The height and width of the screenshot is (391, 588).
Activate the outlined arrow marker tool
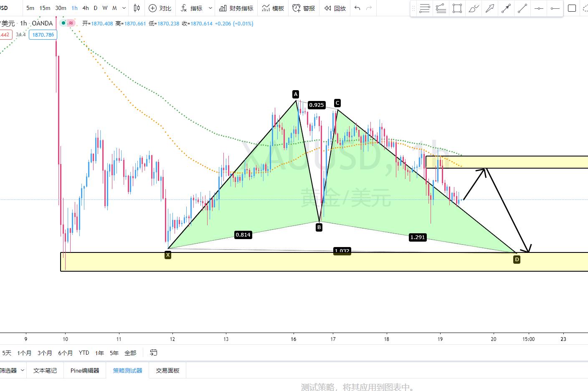pyautogui.click(x=490, y=8)
